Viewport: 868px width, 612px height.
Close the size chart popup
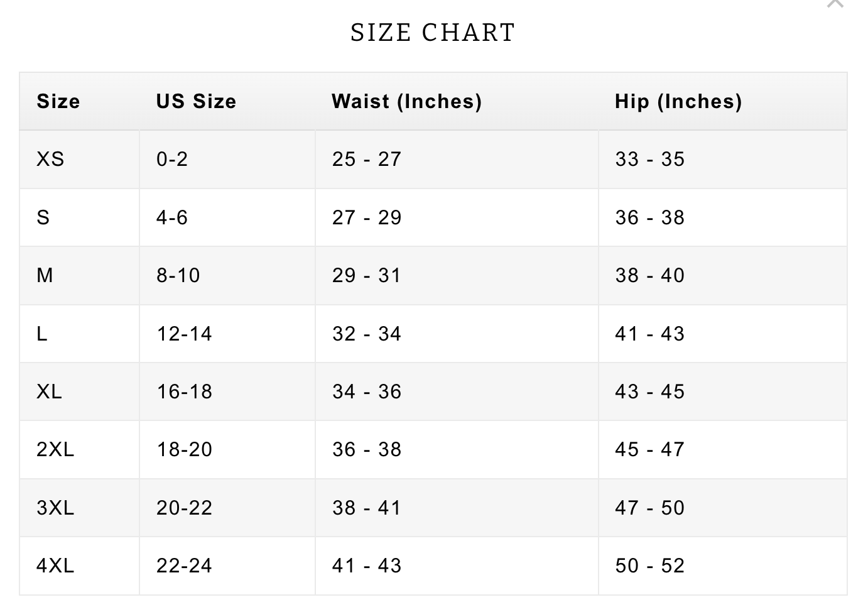(836, 3)
